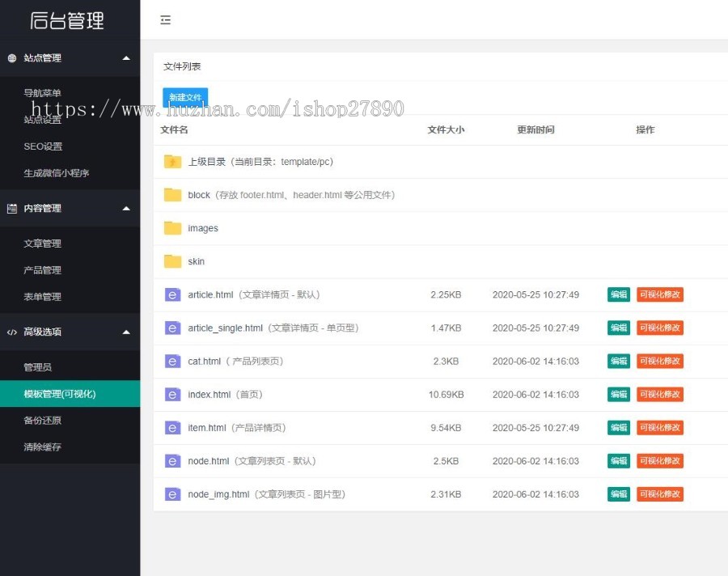The width and height of the screenshot is (728, 576).
Task: Open 生成微信小程序 in the sidebar
Action: (56, 173)
